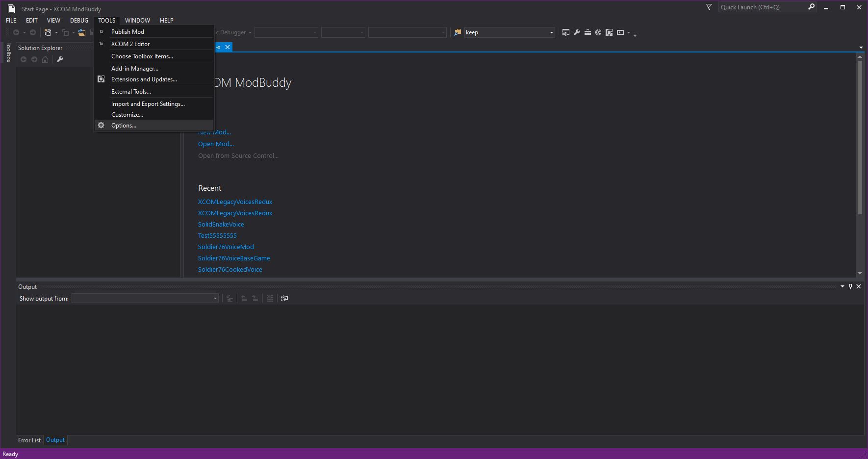Open the FILE menu
This screenshot has height=459, width=868.
point(11,20)
